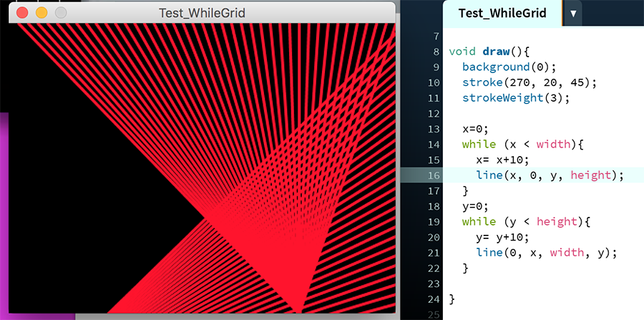
Task: Click the disabled zoom button in sketch window
Action: coord(61,13)
